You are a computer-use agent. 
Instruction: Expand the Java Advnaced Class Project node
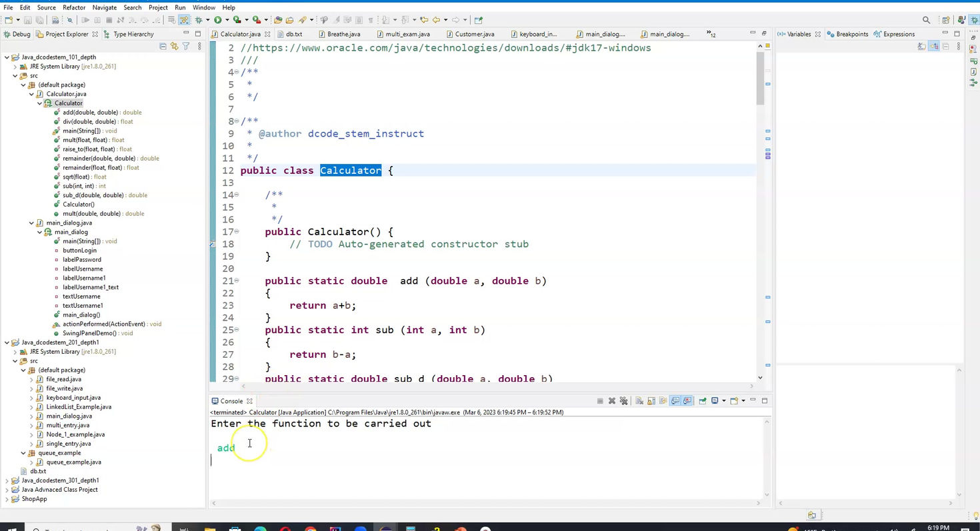click(x=7, y=490)
